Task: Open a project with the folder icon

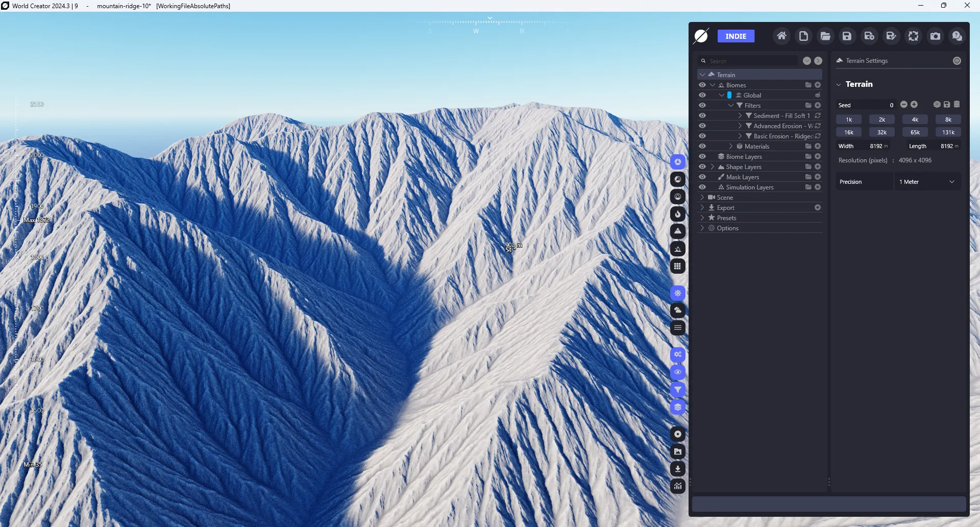Action: (825, 36)
